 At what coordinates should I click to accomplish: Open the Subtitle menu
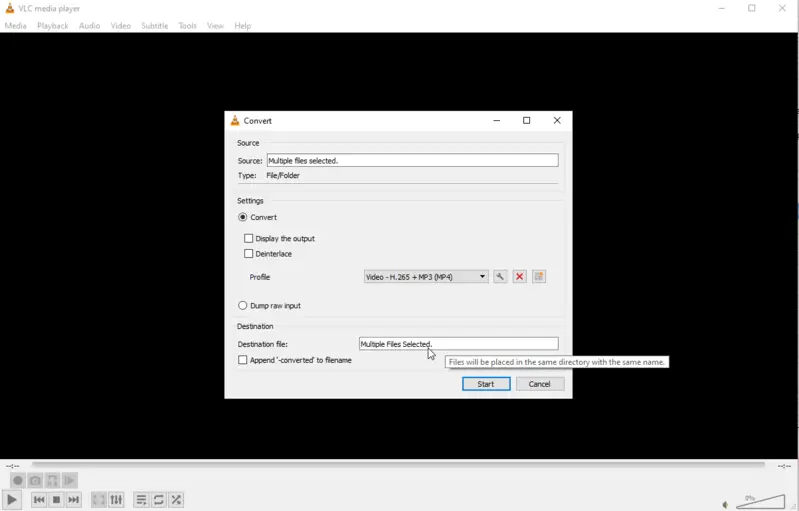tap(154, 25)
